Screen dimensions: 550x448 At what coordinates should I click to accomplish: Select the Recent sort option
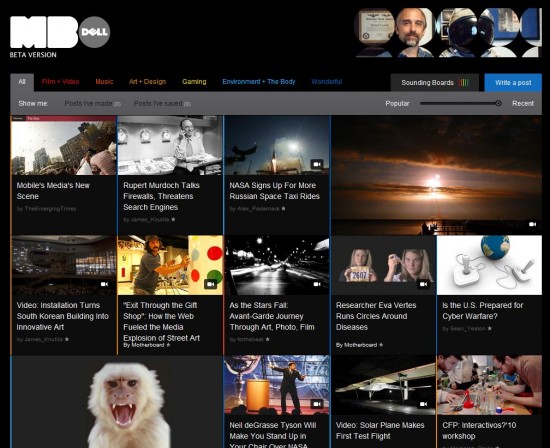[523, 103]
